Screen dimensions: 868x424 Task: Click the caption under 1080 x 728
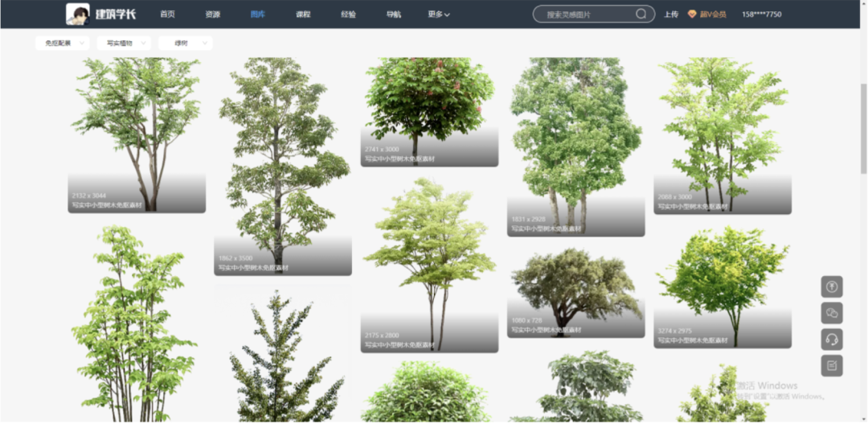click(546, 330)
